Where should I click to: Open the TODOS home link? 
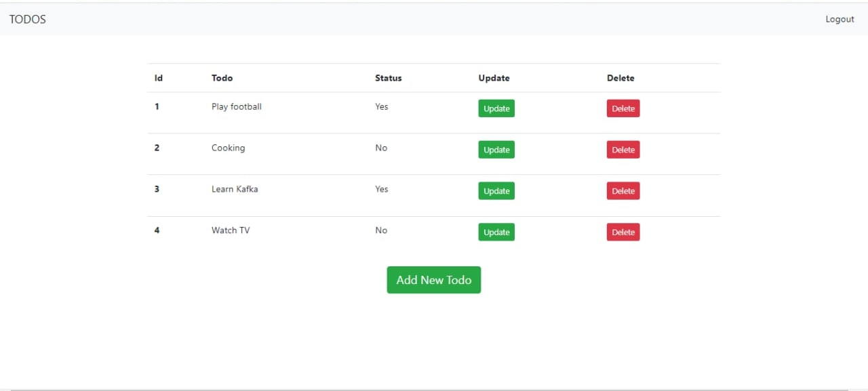pos(27,19)
